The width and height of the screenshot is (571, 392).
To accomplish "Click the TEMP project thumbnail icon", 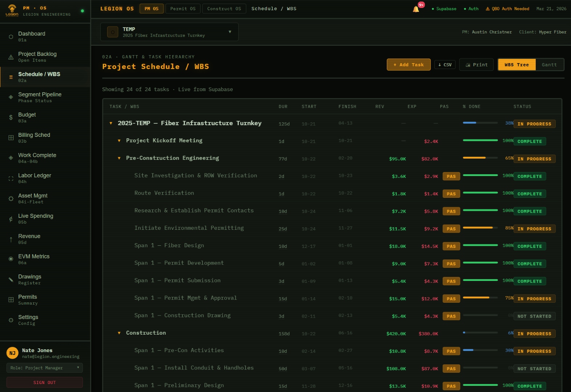I will click(x=113, y=32).
